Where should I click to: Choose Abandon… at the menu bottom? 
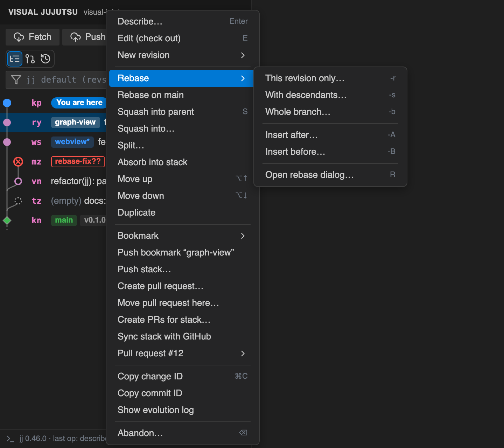[182, 433]
